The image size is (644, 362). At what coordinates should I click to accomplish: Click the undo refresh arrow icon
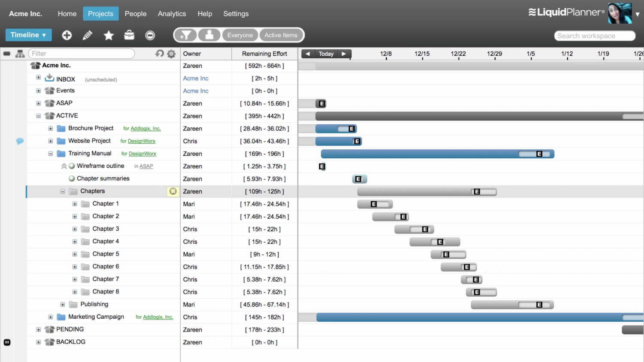[159, 53]
